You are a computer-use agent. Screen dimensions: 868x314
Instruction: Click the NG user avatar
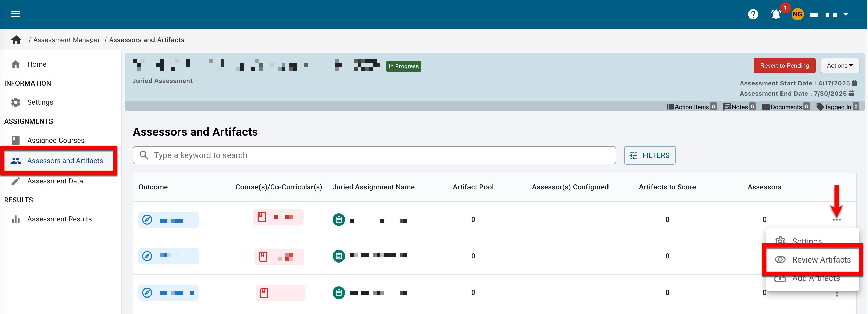[x=797, y=14]
